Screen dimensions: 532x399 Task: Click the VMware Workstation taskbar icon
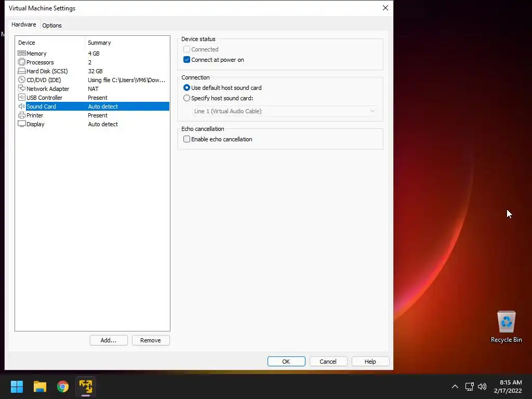coord(86,387)
